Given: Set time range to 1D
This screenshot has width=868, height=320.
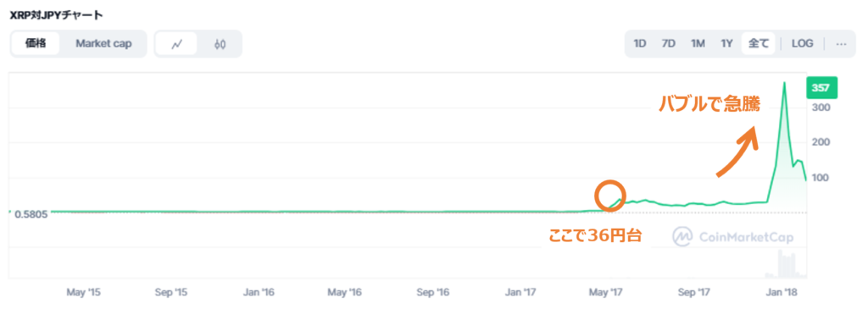Looking at the screenshot, I should click(640, 44).
